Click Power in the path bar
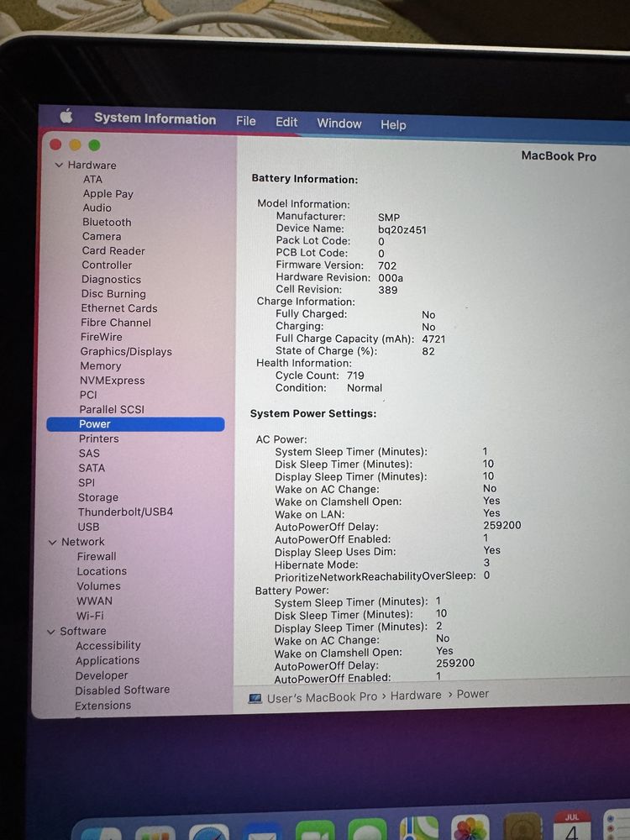630x840 pixels. (x=472, y=695)
